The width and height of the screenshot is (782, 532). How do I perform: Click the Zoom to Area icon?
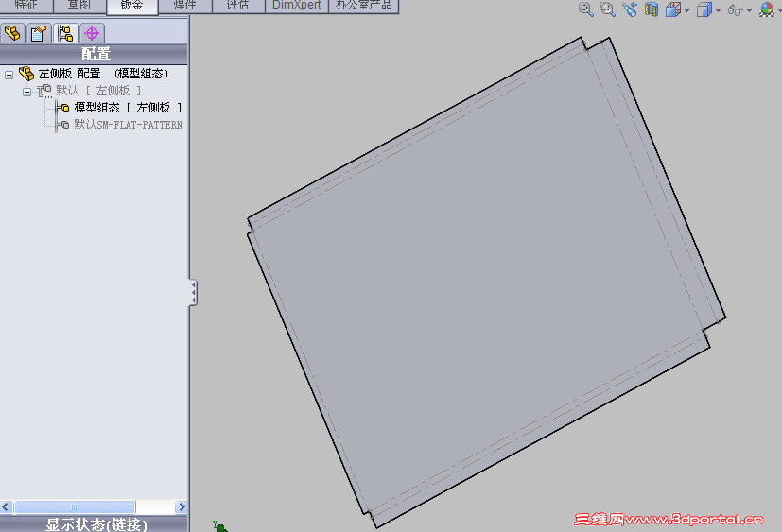[607, 9]
